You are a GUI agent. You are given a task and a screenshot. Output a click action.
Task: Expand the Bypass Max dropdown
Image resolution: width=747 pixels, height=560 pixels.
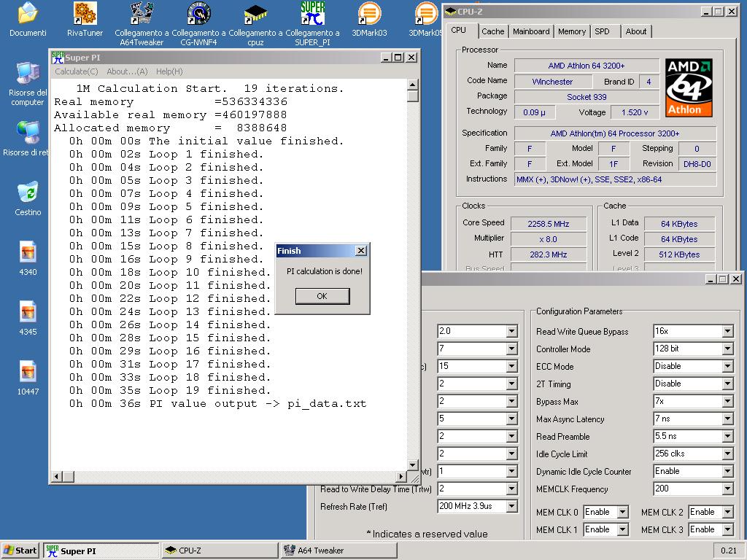727,402
